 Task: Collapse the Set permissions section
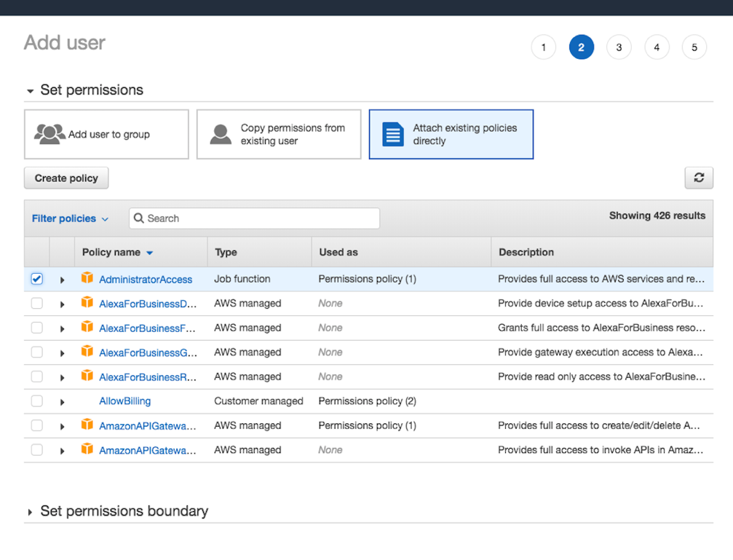pos(31,91)
